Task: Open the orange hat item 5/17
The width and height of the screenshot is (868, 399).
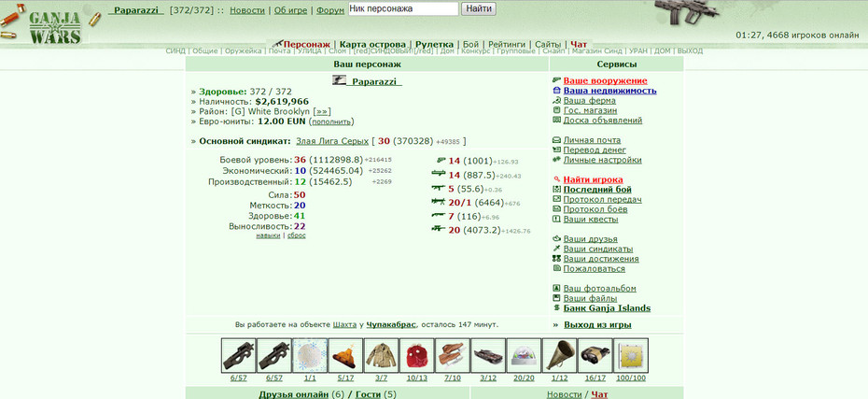Action: pos(345,356)
